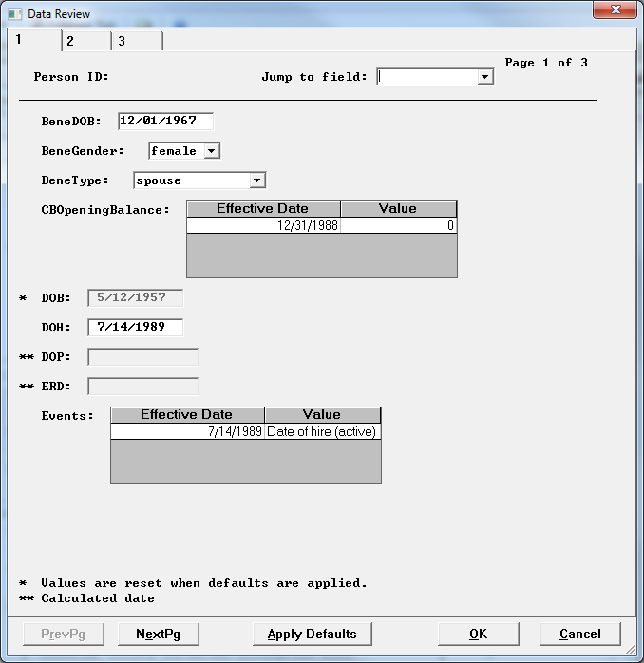The image size is (644, 663).
Task: Confirm with the OK button
Action: tap(479, 634)
